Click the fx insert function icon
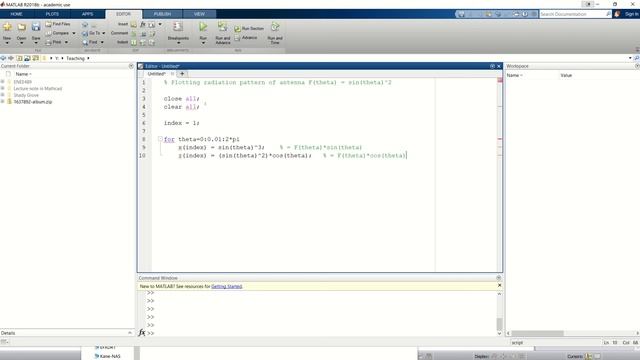Viewport: 640px width, 360px height. pyautogui.click(x=143, y=24)
